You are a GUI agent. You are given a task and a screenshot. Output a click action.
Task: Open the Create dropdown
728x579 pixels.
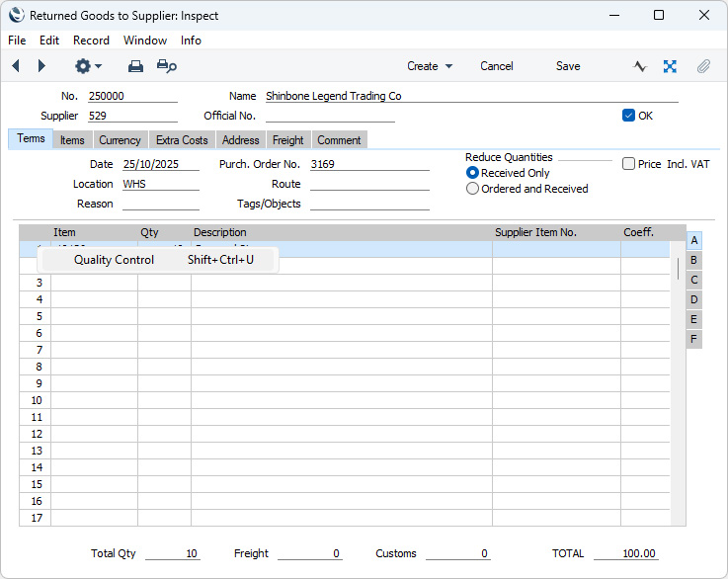[430, 66]
